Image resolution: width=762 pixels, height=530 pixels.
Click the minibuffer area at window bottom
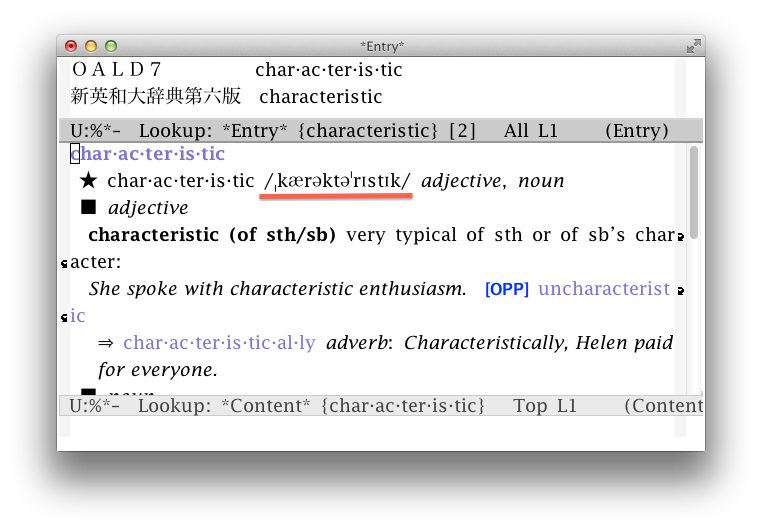[x=372, y=427]
